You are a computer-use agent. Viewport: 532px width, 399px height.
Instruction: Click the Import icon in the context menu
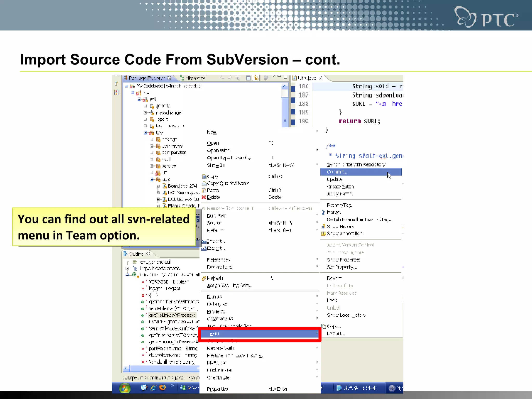point(204,242)
